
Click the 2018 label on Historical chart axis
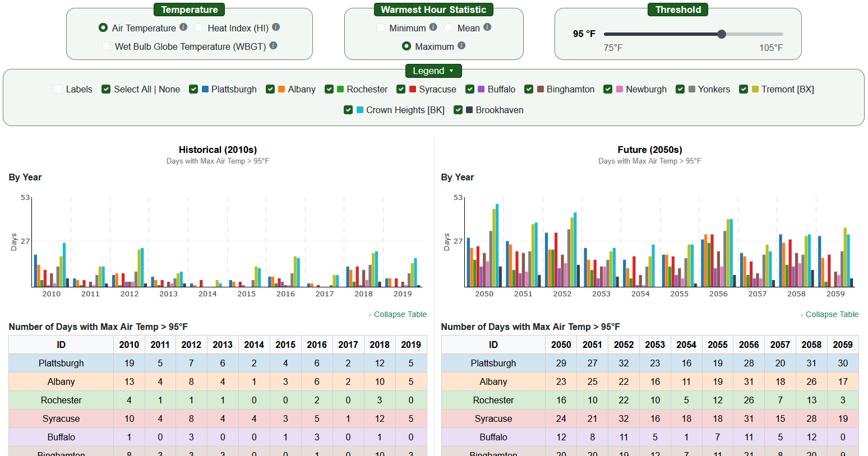363,294
